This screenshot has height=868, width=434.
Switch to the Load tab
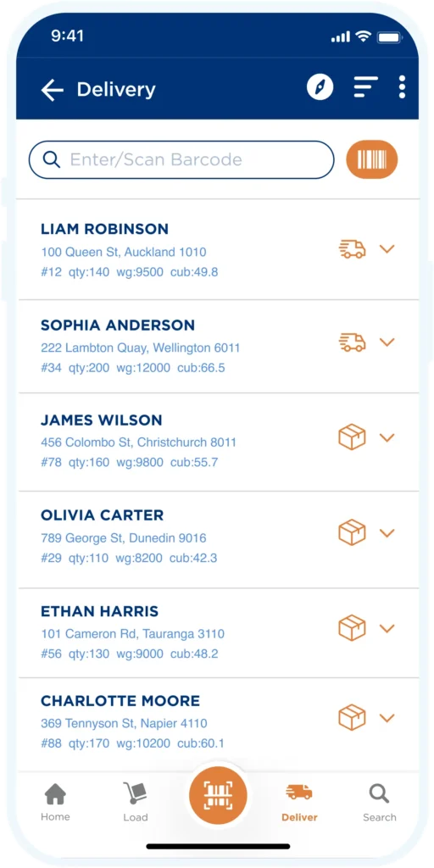point(135,802)
